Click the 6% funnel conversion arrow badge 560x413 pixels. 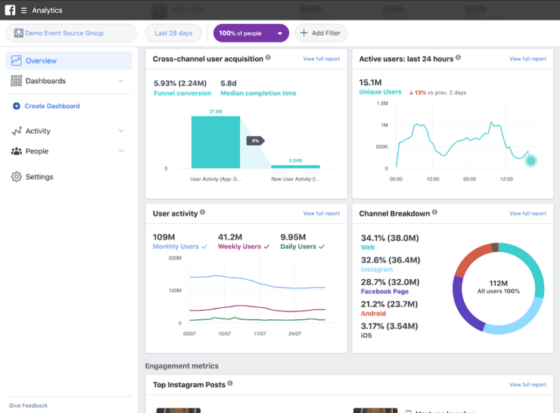255,141
